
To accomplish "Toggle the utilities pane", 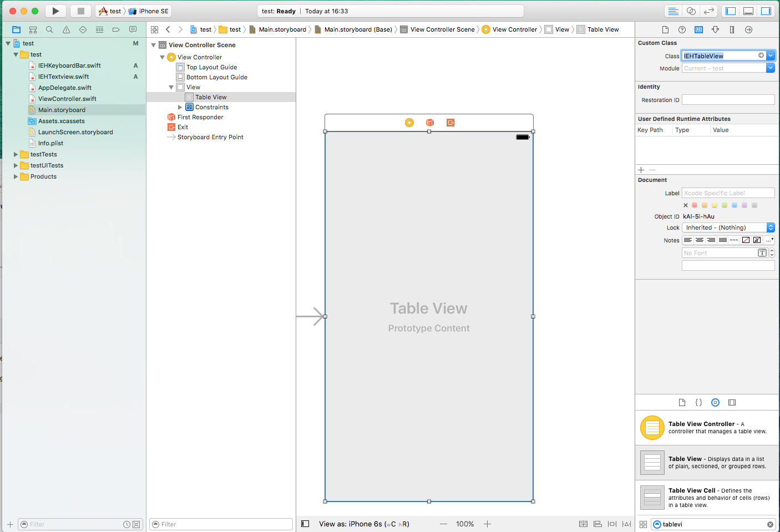I will 766,11.
